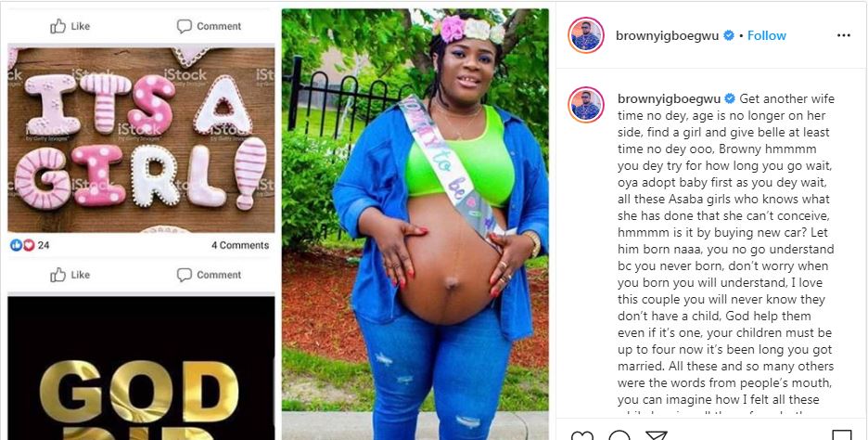
Task: Open the pregnant woman maternity photo
Action: click(415, 224)
